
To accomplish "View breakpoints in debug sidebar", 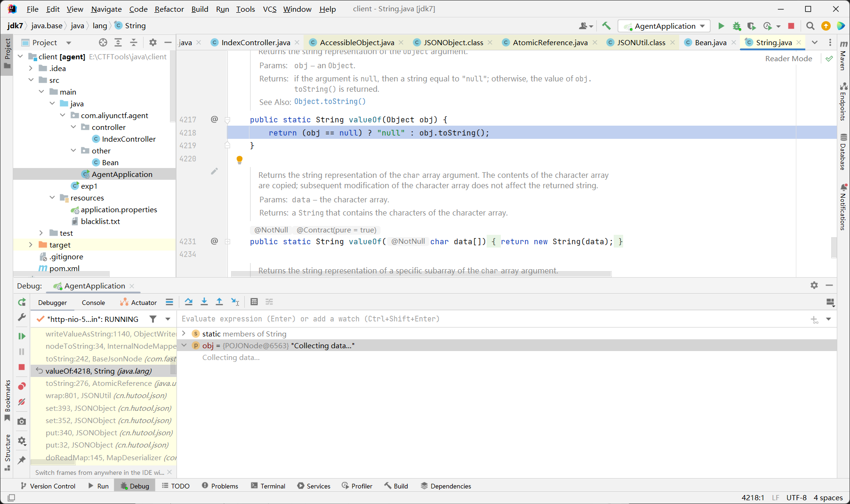I will click(22, 386).
